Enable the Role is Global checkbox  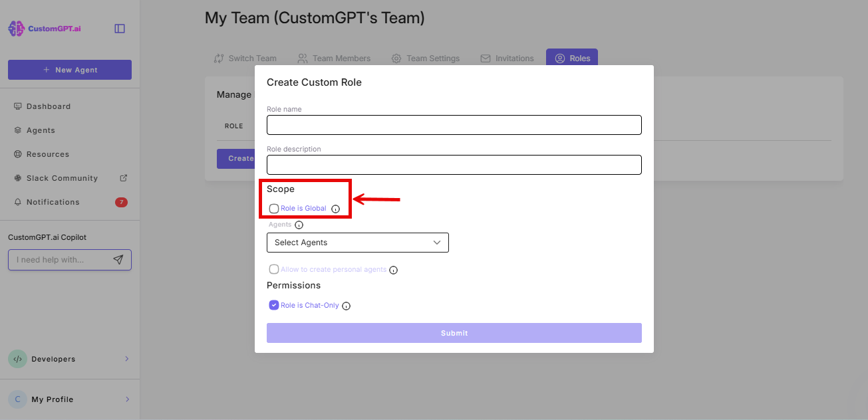(x=273, y=208)
